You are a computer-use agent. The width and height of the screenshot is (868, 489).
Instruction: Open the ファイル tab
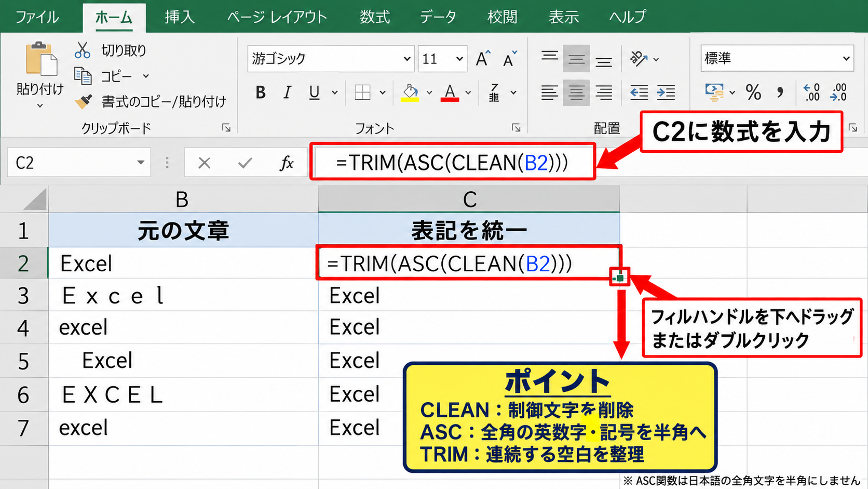click(37, 17)
